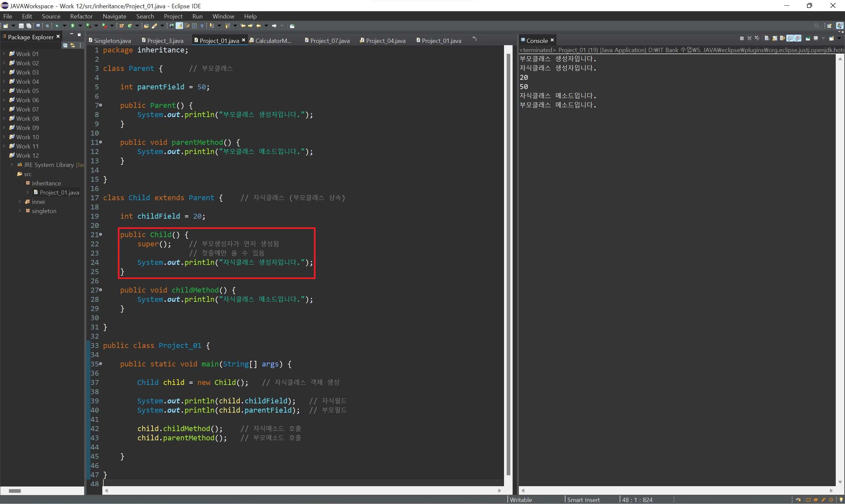
Task: Click Collapse All in Package Explorer
Action: tap(65, 45)
